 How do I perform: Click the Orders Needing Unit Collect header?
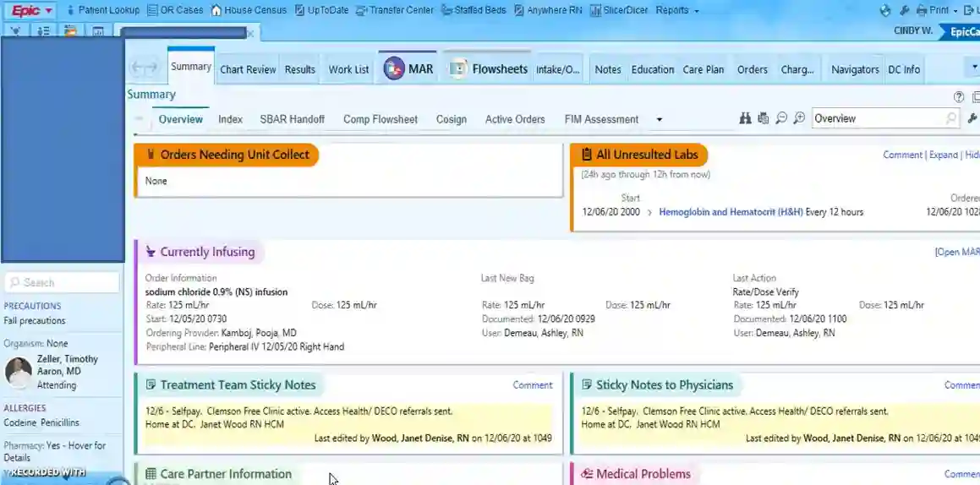[227, 155]
